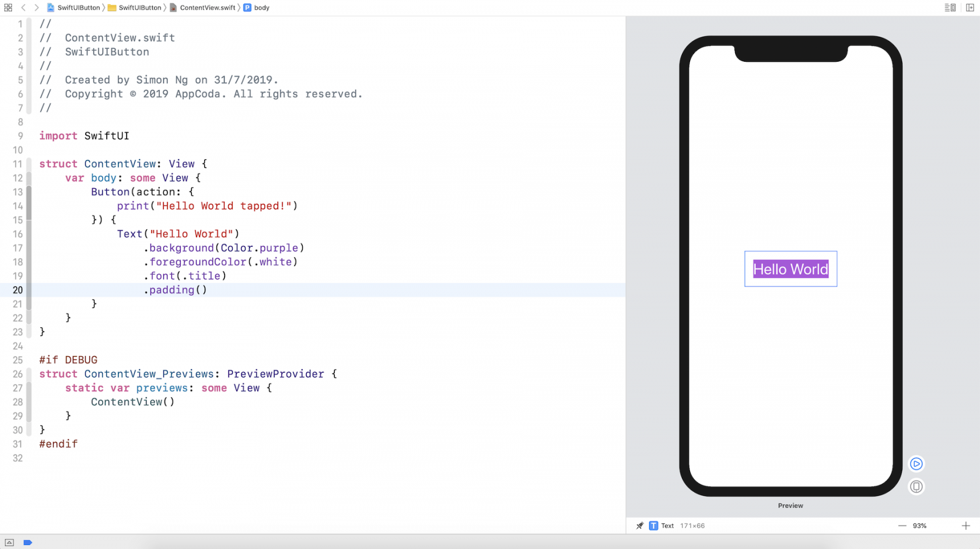Navigate forward using the right chevron
This screenshot has width=980, height=549.
[x=36, y=8]
